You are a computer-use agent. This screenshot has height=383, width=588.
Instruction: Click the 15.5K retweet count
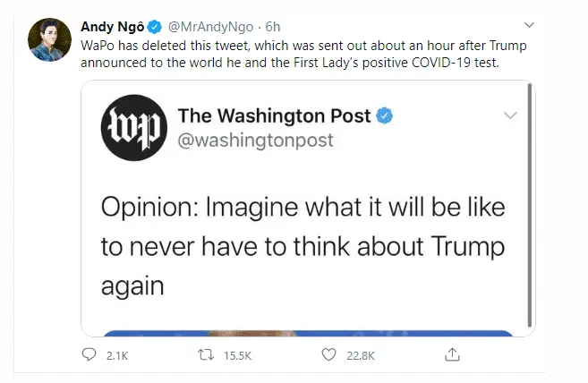tap(237, 355)
